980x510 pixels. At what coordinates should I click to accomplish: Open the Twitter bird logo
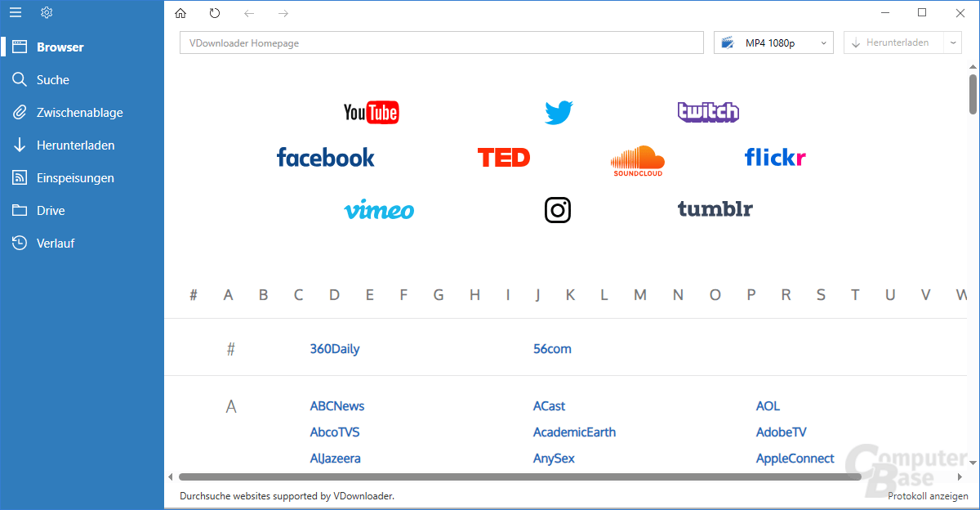(559, 112)
